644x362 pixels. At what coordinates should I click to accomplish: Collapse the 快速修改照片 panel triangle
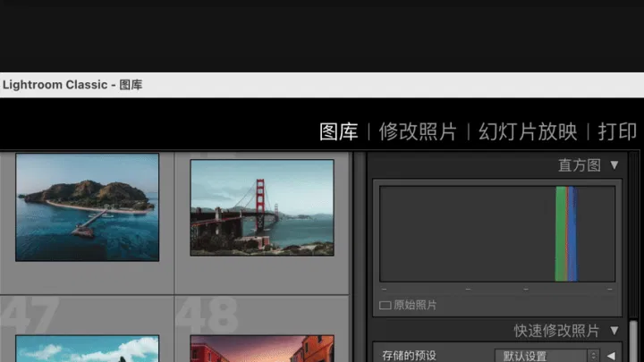pyautogui.click(x=614, y=331)
